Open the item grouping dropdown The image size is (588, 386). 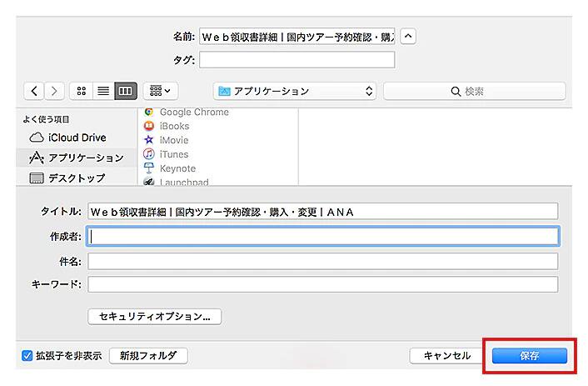coord(159,91)
